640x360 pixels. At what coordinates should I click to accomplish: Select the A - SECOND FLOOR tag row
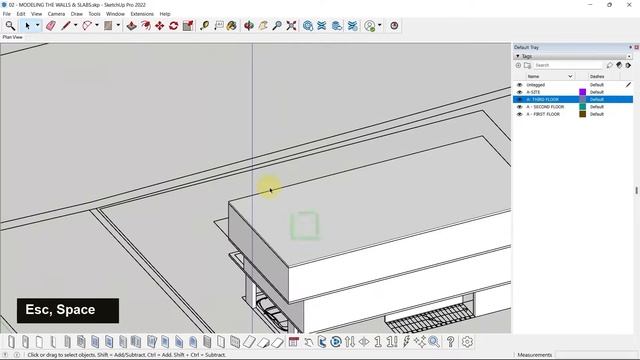tap(573, 107)
